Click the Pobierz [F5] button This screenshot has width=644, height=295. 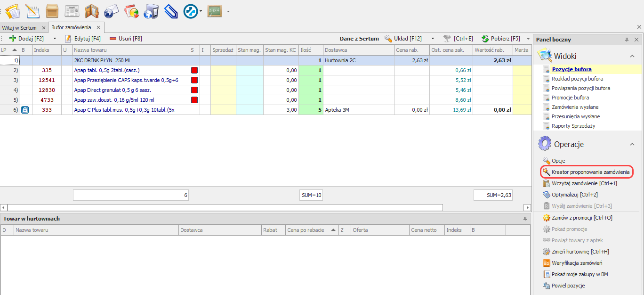coord(501,39)
